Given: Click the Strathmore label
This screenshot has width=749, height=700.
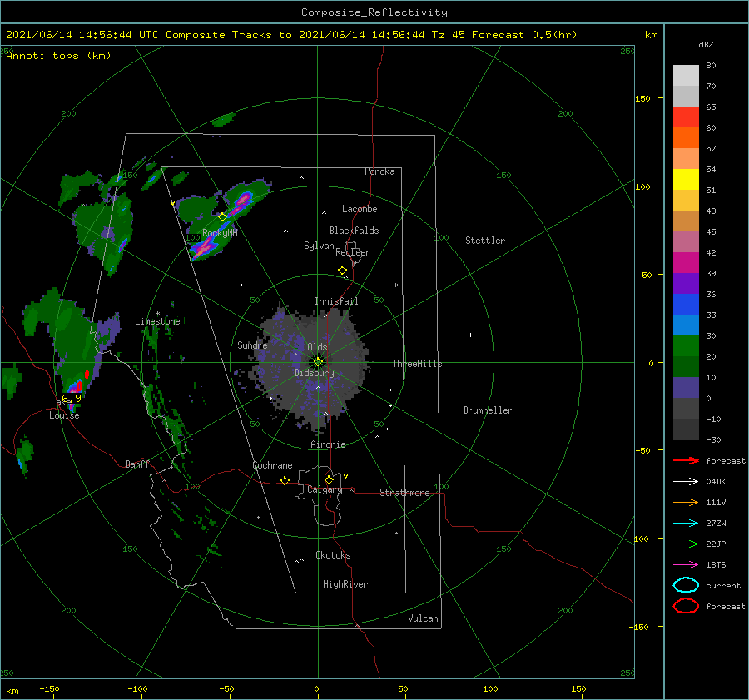Looking at the screenshot, I should point(404,493).
